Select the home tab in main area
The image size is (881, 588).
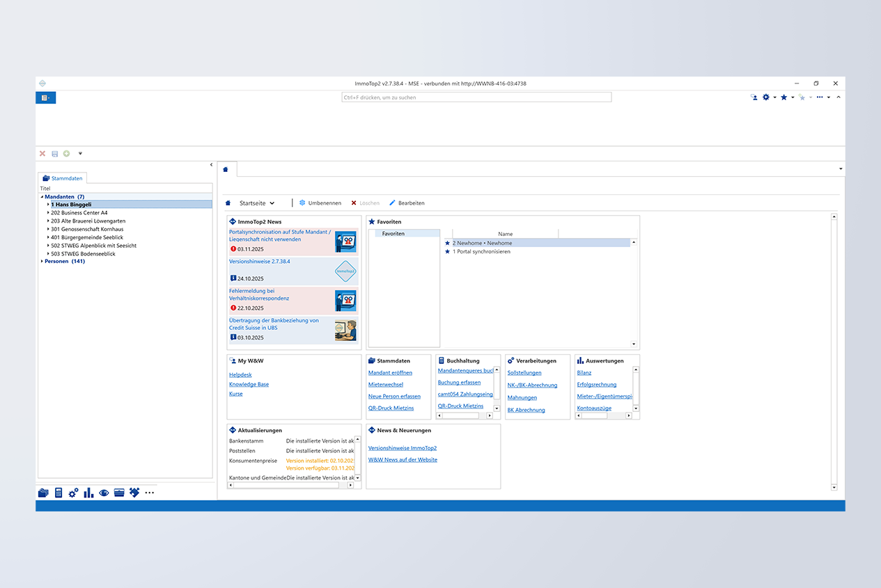click(x=226, y=169)
